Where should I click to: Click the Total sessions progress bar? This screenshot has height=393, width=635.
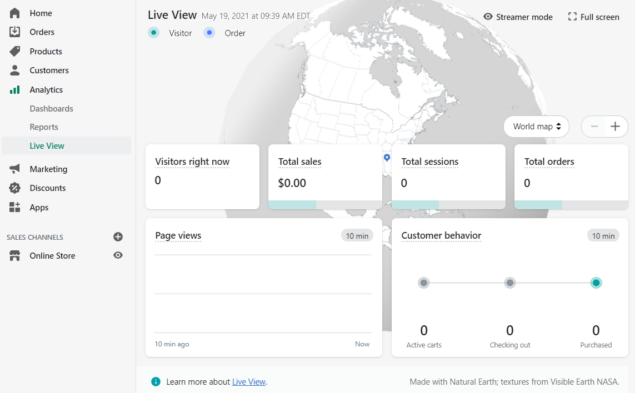click(x=448, y=205)
